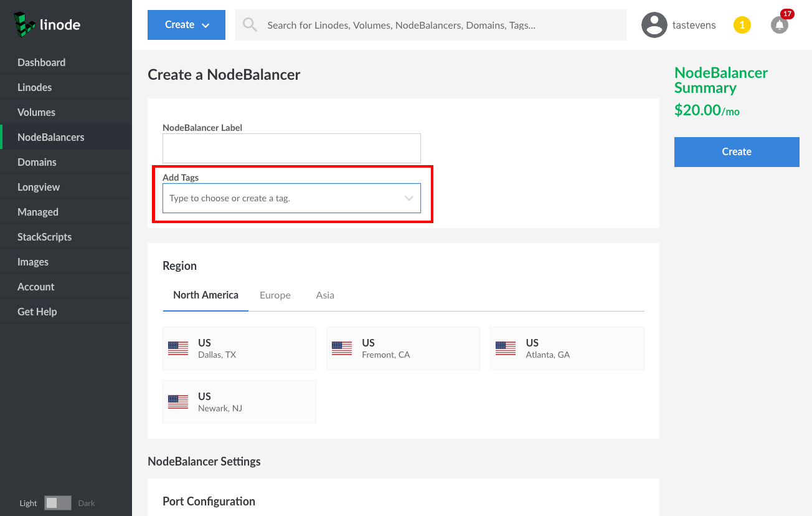Click inside the NodeBalancer Label field

291,148
